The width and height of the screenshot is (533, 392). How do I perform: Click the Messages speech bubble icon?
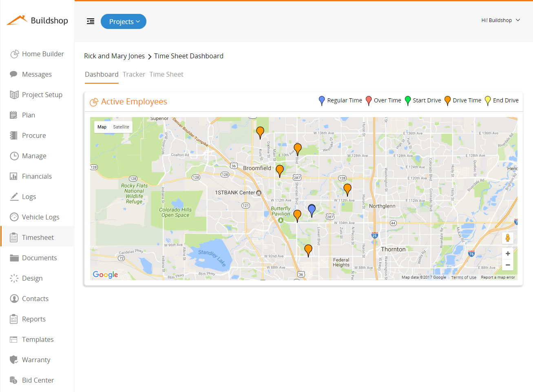pyautogui.click(x=14, y=74)
